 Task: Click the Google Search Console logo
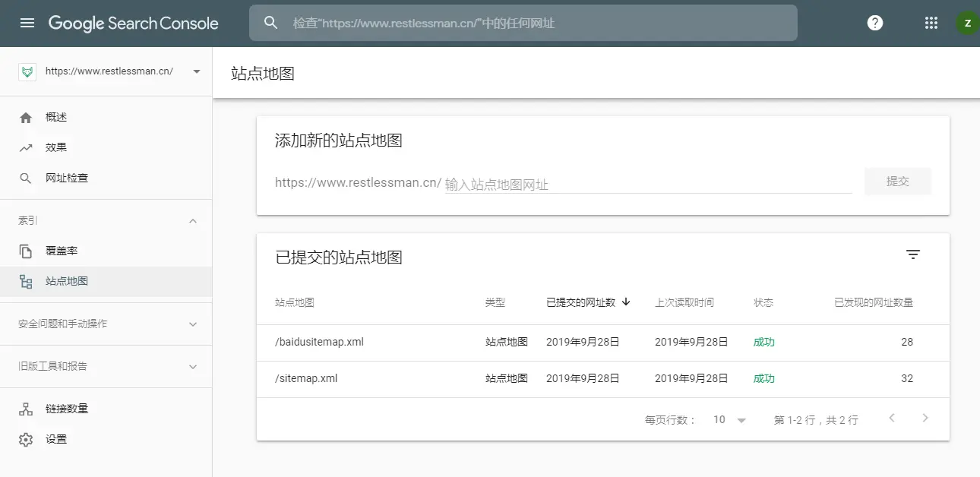click(x=134, y=23)
